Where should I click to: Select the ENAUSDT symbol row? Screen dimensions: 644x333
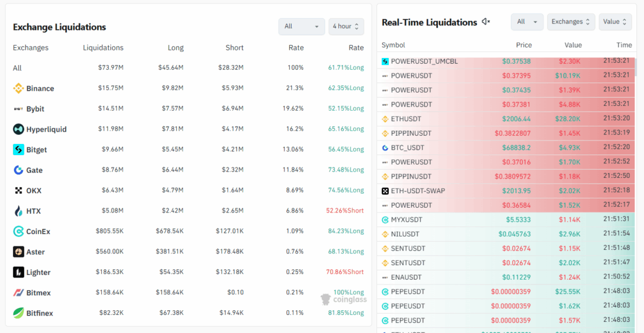[x=506, y=277]
